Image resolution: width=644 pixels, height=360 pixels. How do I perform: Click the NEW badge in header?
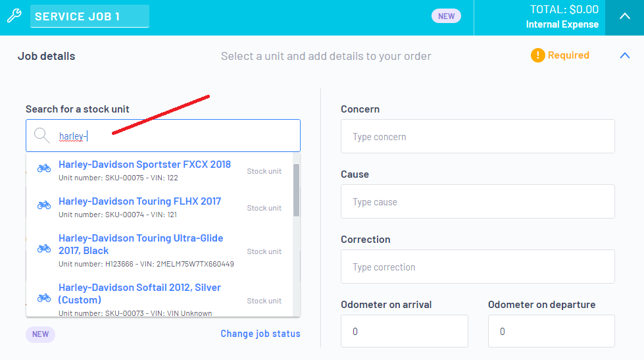(446, 16)
